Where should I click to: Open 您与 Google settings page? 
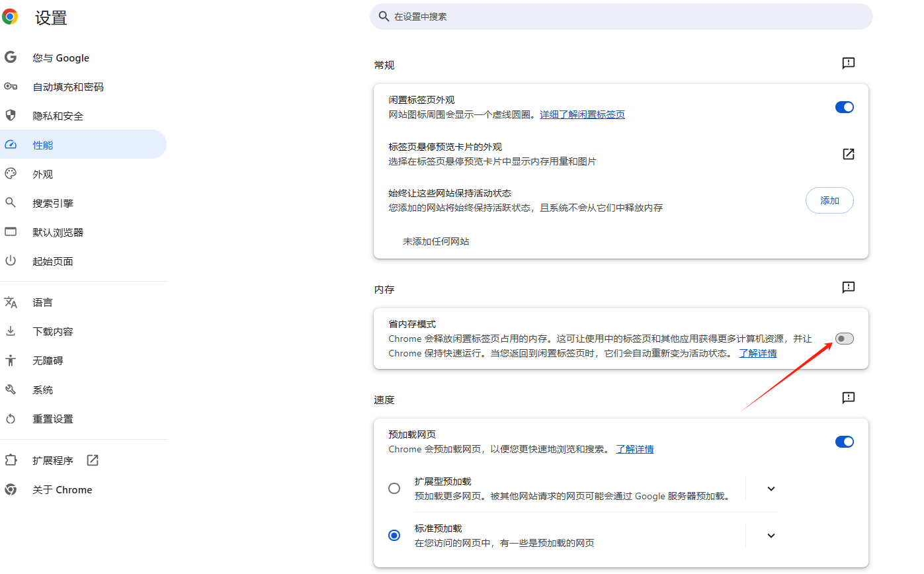[x=83, y=58]
